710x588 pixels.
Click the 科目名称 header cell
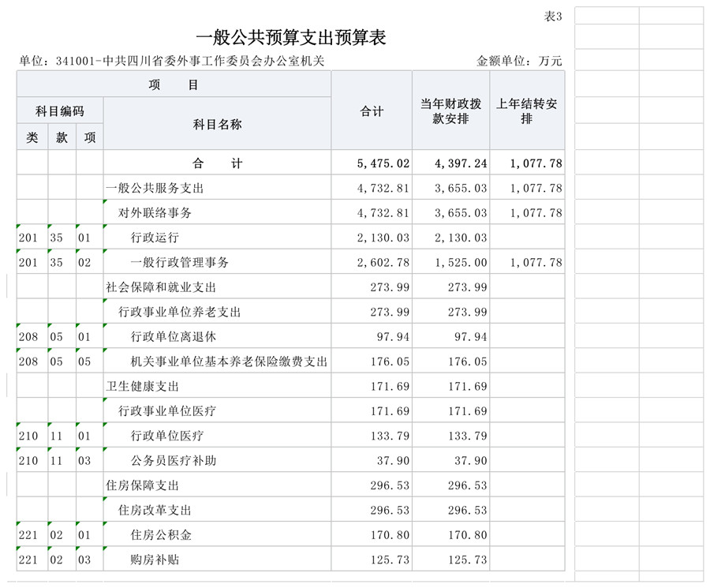click(218, 124)
